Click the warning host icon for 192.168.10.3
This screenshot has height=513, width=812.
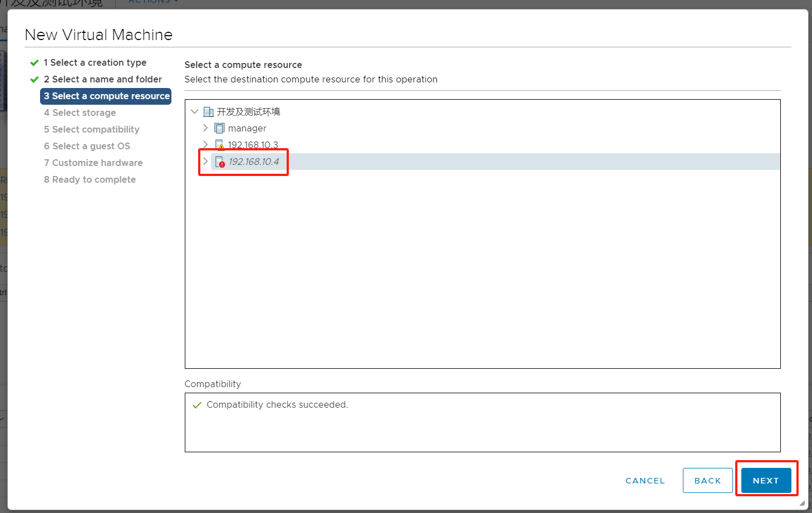coord(220,145)
